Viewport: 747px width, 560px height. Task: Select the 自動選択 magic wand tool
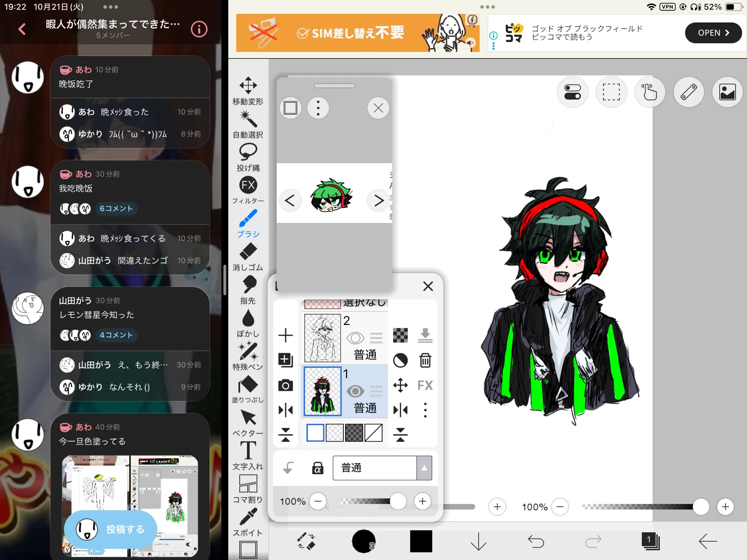point(248,124)
